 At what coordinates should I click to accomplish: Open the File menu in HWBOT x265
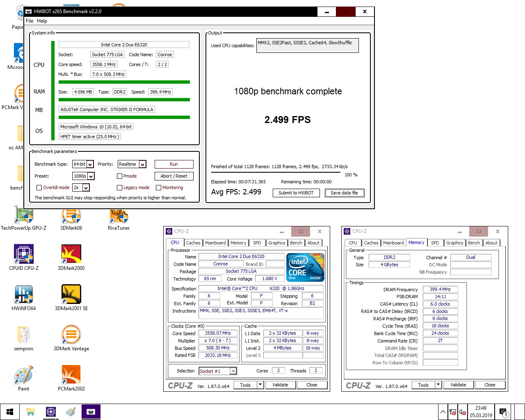click(x=30, y=21)
